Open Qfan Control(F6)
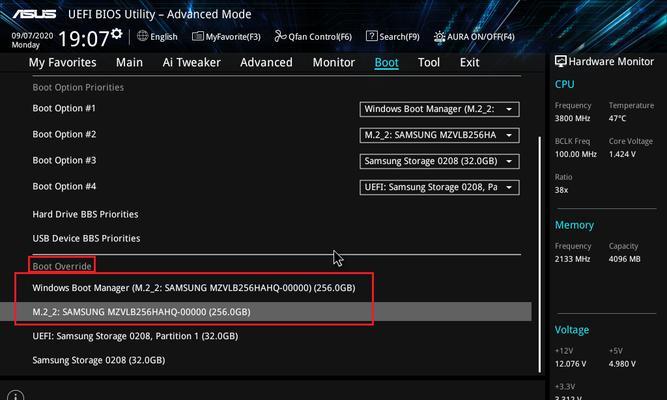 click(313, 37)
